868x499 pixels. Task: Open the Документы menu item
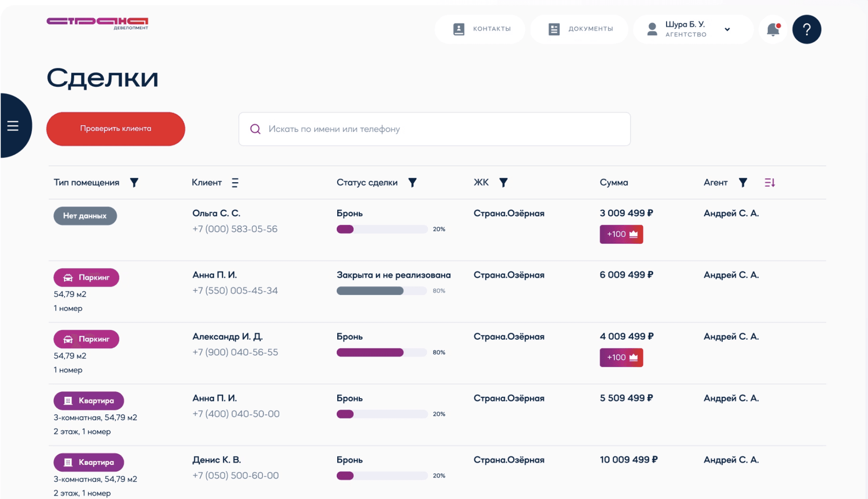click(x=580, y=29)
